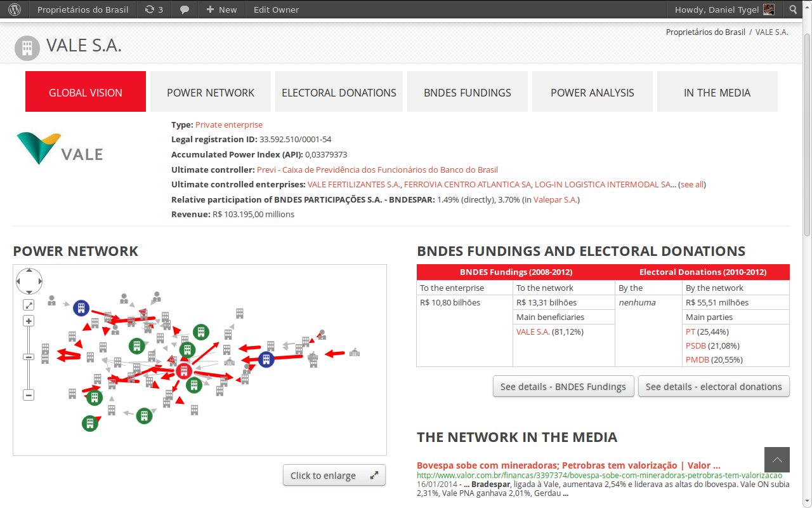Viewport: 812px width, 508px height.
Task: Click the R$ 13,31 bilhões value
Action: [x=547, y=303]
